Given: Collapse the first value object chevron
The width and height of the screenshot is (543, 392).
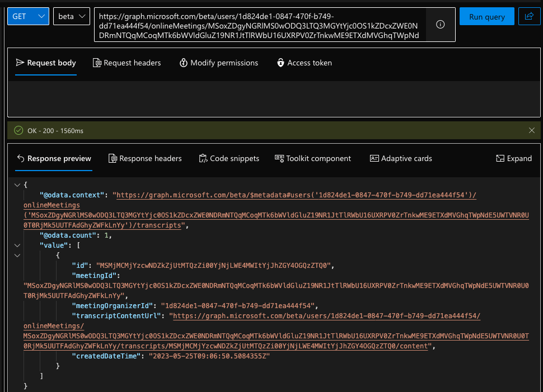Looking at the screenshot, I should (17, 256).
